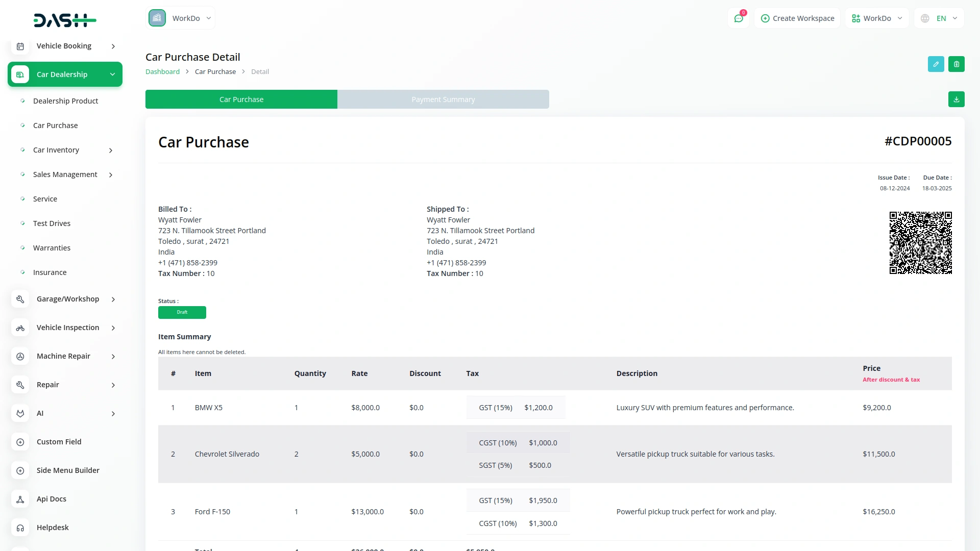Click the green delete trash icon button
980x551 pixels.
pos(956,64)
